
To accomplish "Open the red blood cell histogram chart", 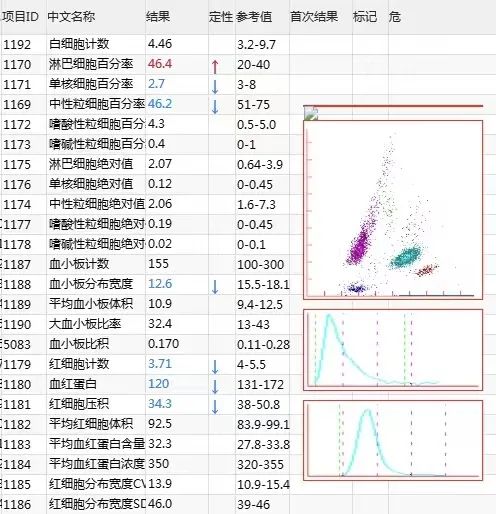I will tap(393, 440).
